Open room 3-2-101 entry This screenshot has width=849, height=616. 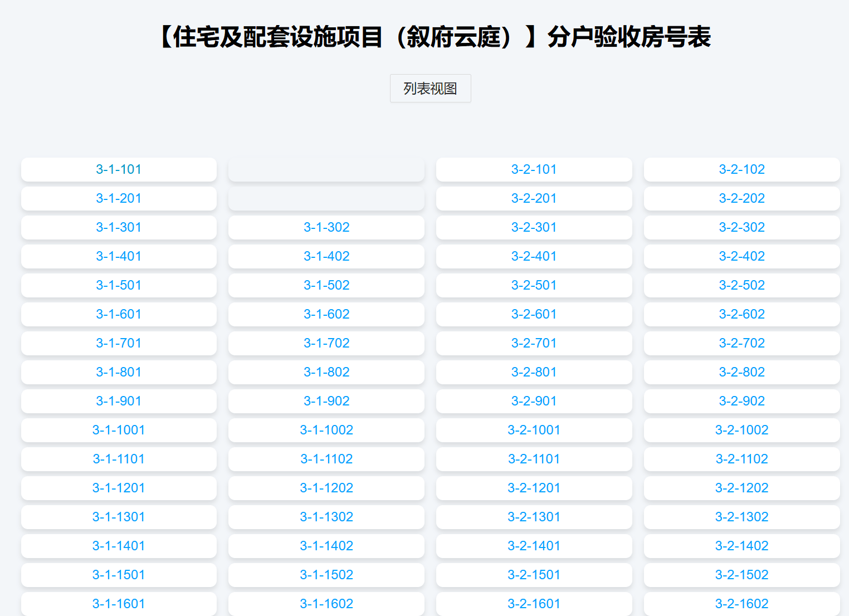[x=534, y=169]
